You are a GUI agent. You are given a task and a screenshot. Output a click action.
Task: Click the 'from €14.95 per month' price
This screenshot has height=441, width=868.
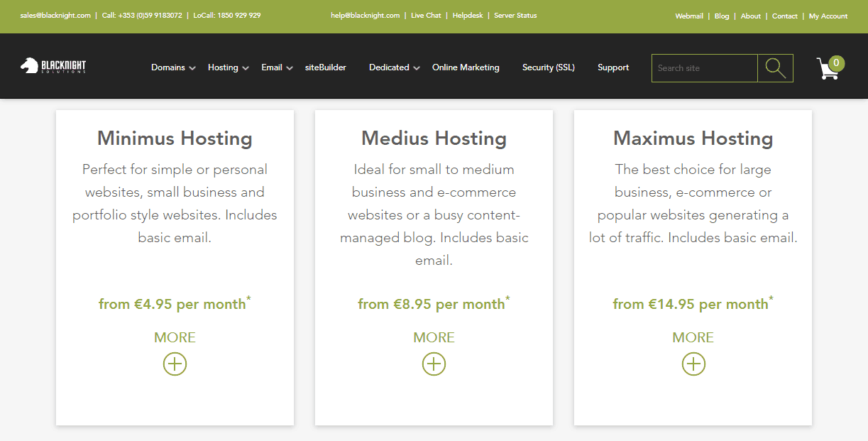(693, 303)
